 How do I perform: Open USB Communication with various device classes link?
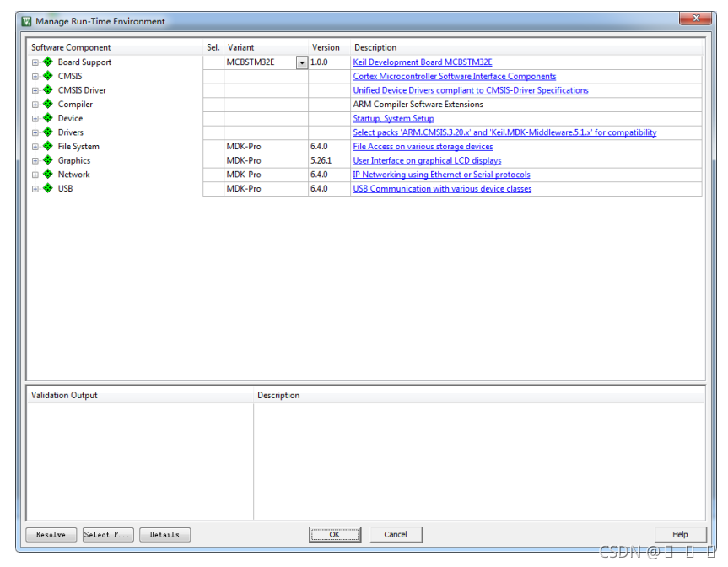click(x=442, y=188)
